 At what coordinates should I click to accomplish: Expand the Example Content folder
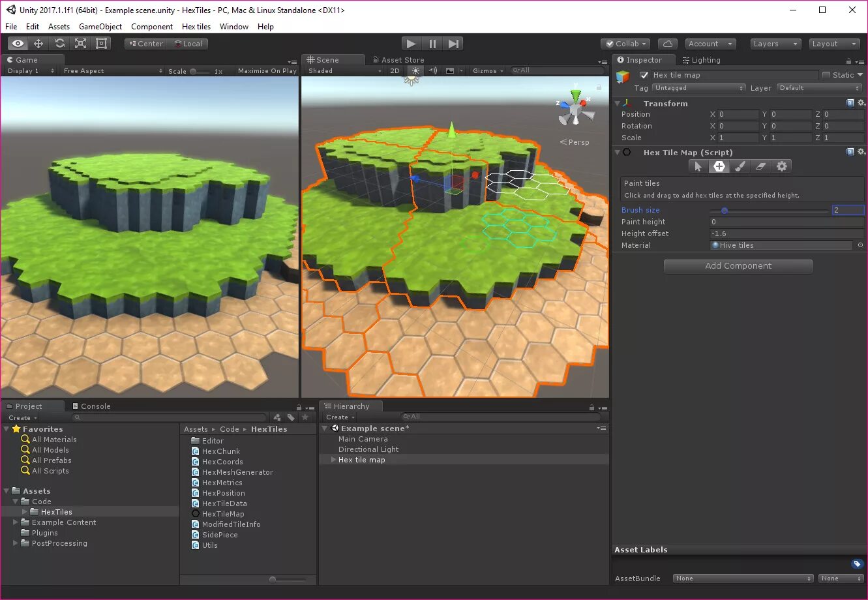[16, 522]
